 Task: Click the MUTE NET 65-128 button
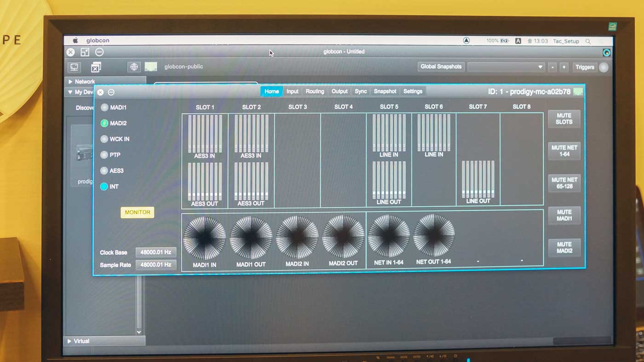(564, 183)
